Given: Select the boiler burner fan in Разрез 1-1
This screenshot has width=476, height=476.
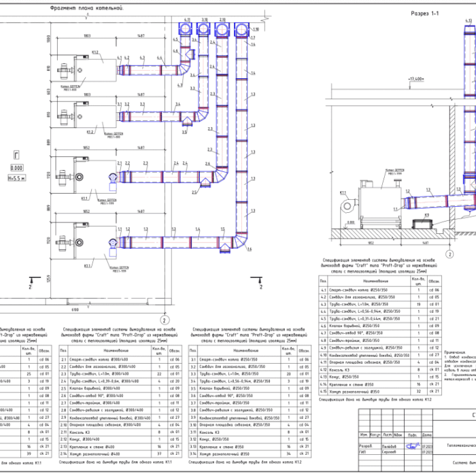Looking at the screenshot, I should coord(349,205).
